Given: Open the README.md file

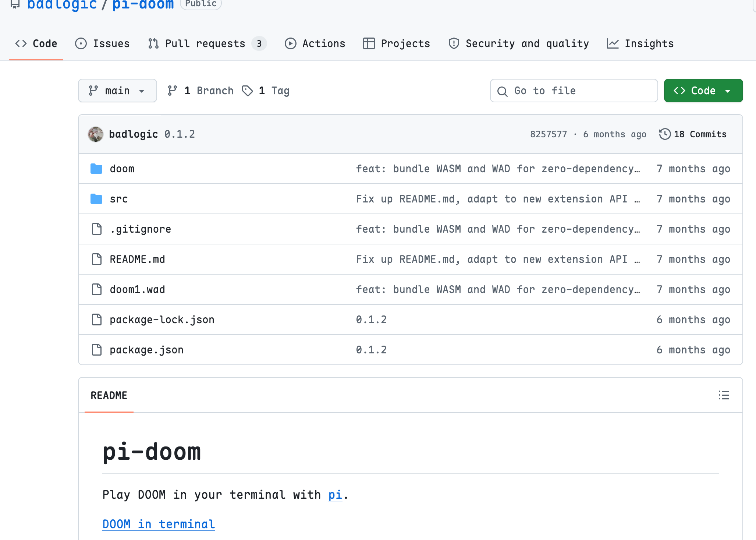Looking at the screenshot, I should click(138, 259).
